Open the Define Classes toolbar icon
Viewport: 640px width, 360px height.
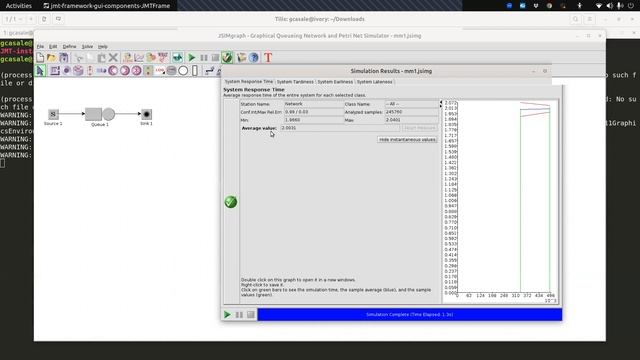(x=127, y=58)
